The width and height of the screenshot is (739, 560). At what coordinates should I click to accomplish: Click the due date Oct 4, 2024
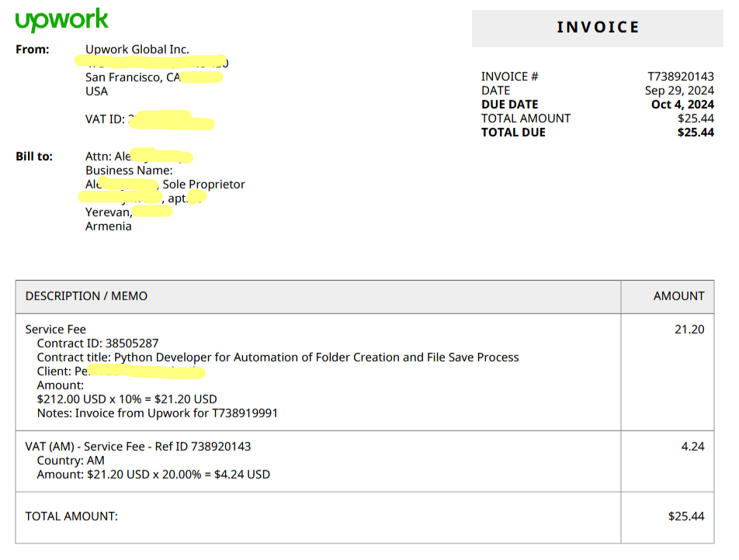click(682, 104)
